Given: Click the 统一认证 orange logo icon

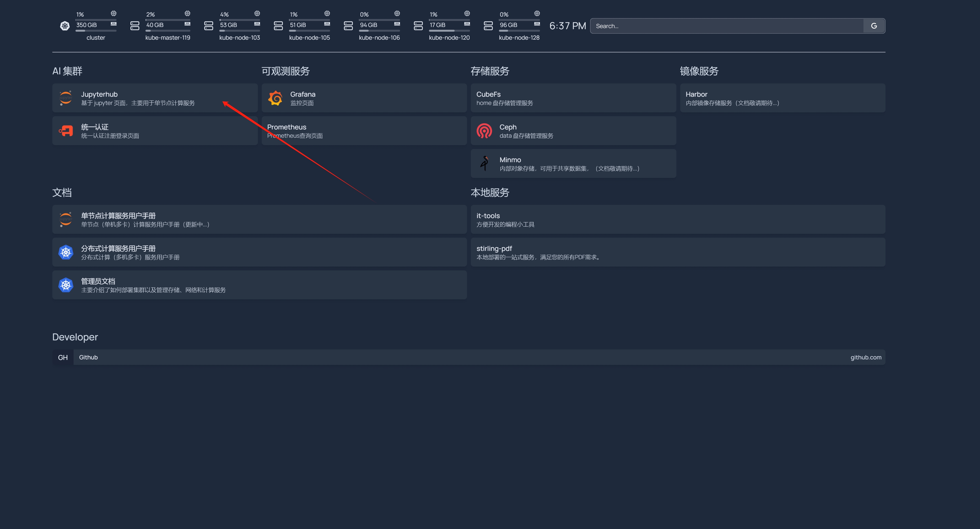Looking at the screenshot, I should (66, 131).
